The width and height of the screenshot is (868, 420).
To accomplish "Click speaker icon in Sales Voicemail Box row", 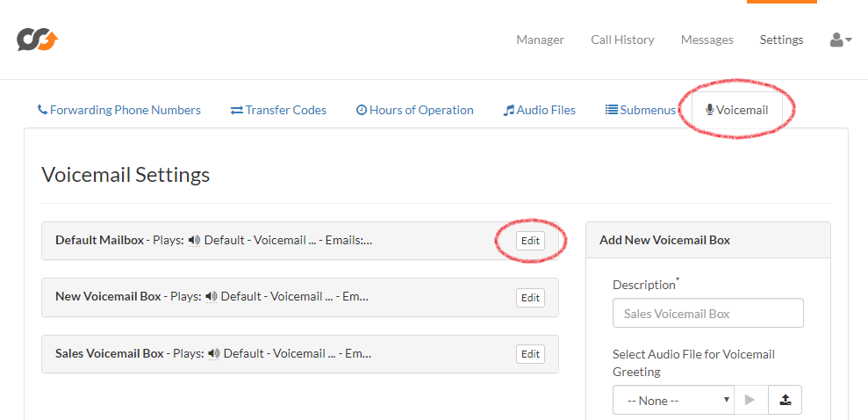I will tap(213, 353).
